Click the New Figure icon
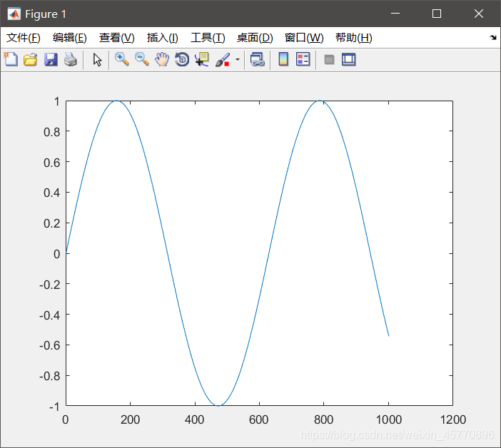Viewport: 501px width, 448px height. (11, 59)
